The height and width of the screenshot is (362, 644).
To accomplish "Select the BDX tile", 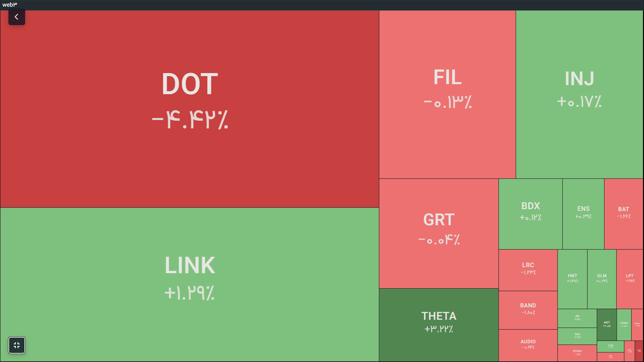I will (530, 214).
